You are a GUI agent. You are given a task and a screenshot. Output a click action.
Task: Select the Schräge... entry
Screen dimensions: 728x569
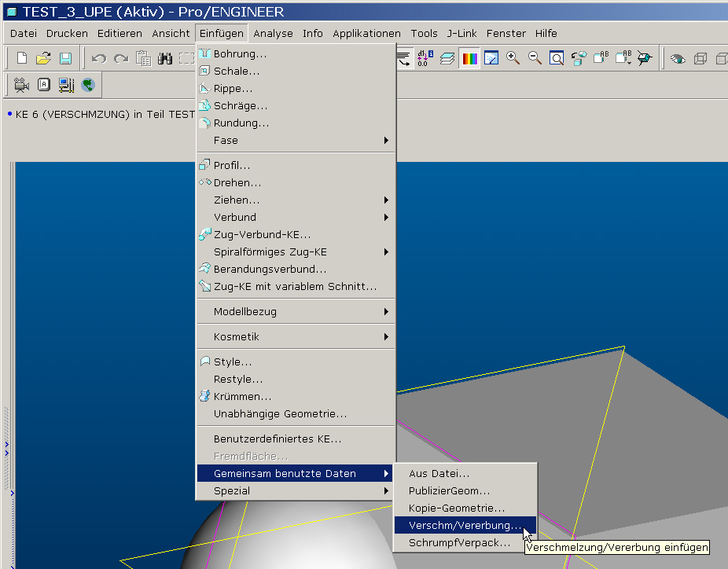[x=296, y=106]
